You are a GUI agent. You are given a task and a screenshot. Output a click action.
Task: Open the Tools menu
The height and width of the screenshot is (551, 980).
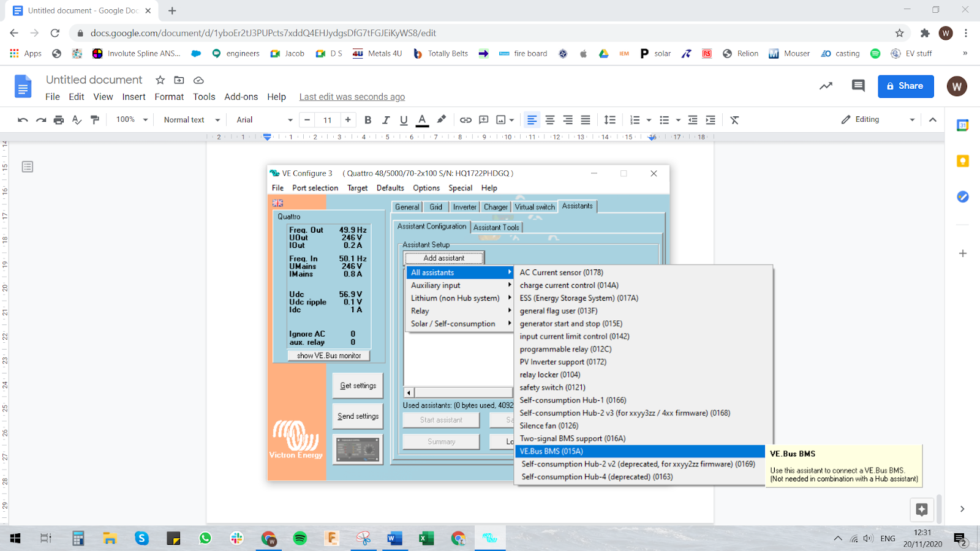(x=204, y=97)
